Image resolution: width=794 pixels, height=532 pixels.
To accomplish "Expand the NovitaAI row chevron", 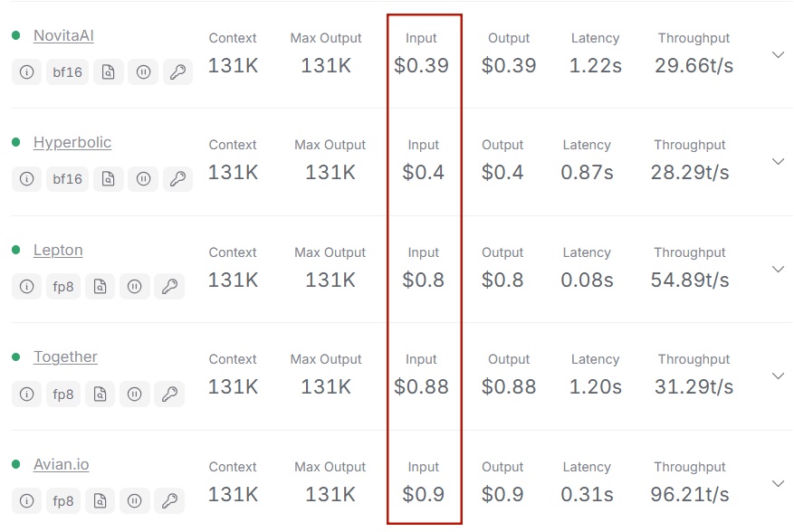I will pos(778,54).
